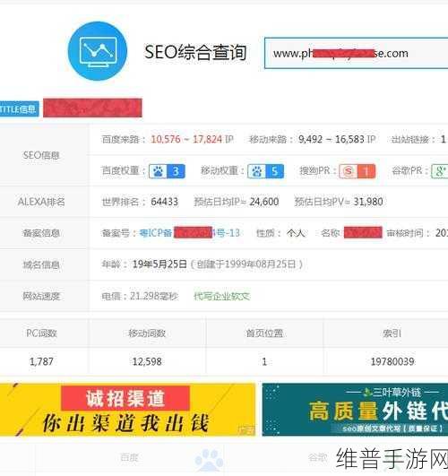Open the 粤ICP备 record number link
This screenshot has width=448, height=476.
click(x=189, y=233)
